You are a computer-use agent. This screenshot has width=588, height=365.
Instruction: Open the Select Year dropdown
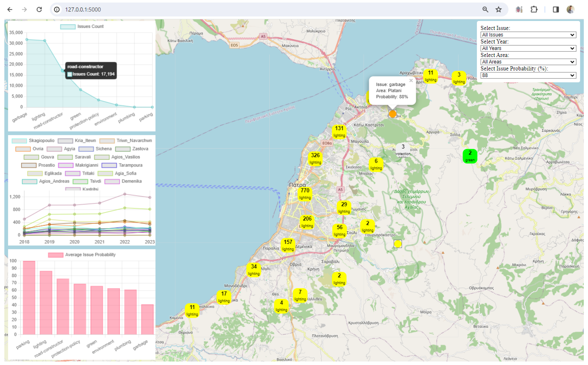tap(528, 48)
